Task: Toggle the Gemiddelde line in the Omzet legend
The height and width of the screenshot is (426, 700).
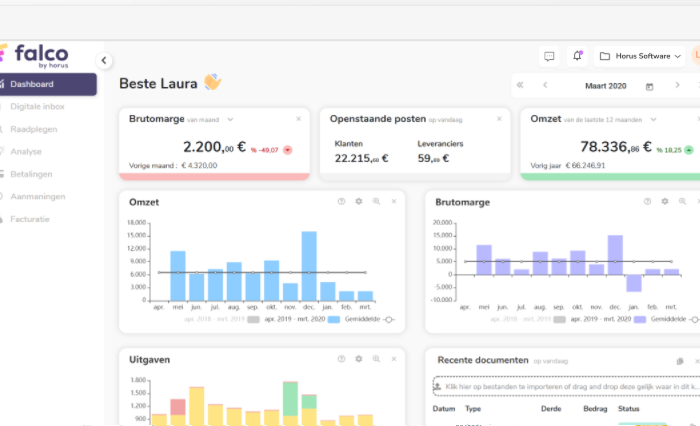Action: [370, 319]
